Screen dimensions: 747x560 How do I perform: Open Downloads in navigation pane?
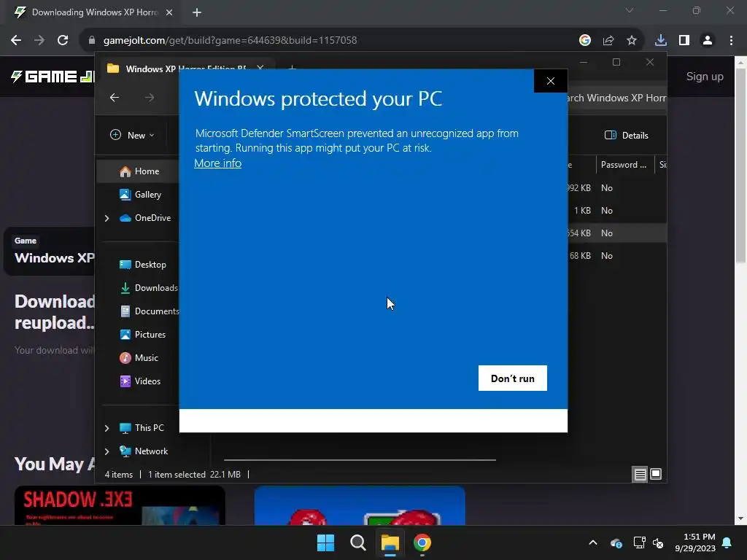coord(149,287)
